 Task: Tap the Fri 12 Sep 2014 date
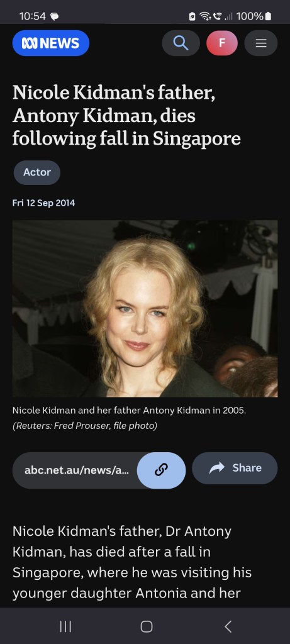[x=43, y=203]
